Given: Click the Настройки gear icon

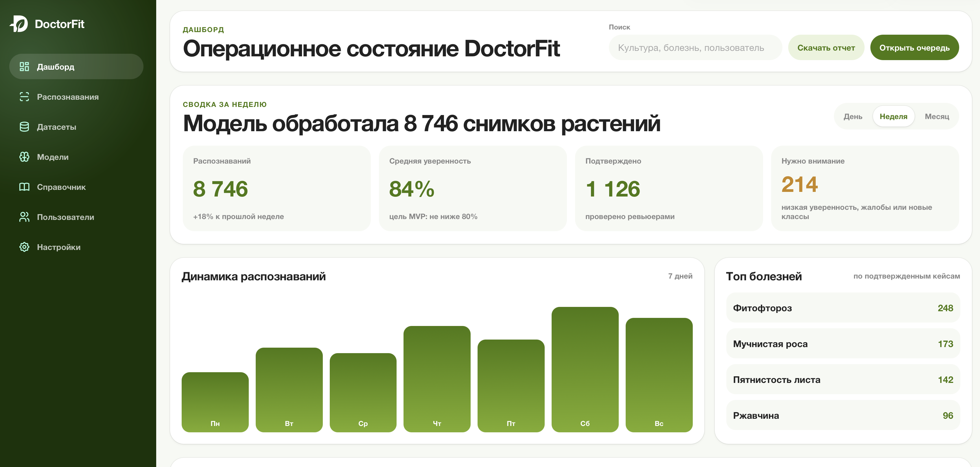Looking at the screenshot, I should tap(24, 247).
